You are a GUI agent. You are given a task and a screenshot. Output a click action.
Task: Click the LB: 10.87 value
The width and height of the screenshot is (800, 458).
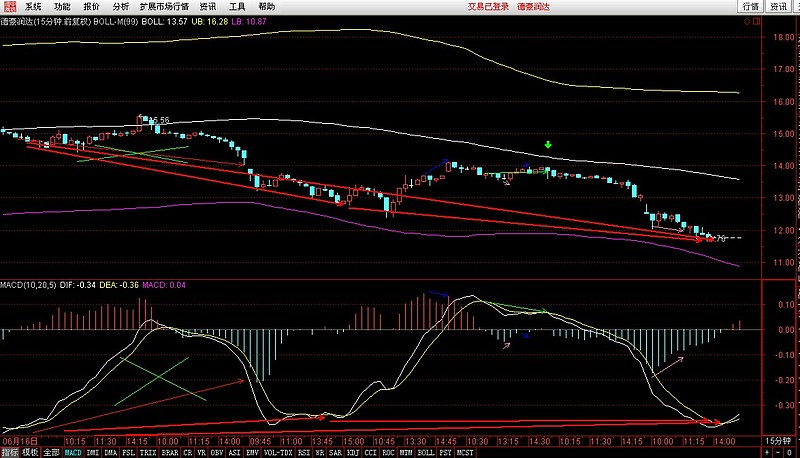(x=249, y=21)
